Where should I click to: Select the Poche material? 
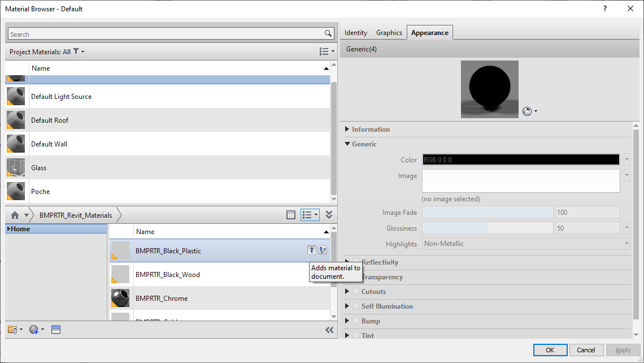(168, 192)
